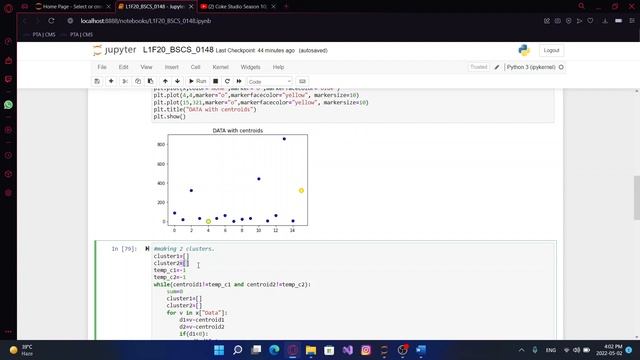Viewport: 640px width, 360px height.
Task: Click the Logout button
Action: 551,50
